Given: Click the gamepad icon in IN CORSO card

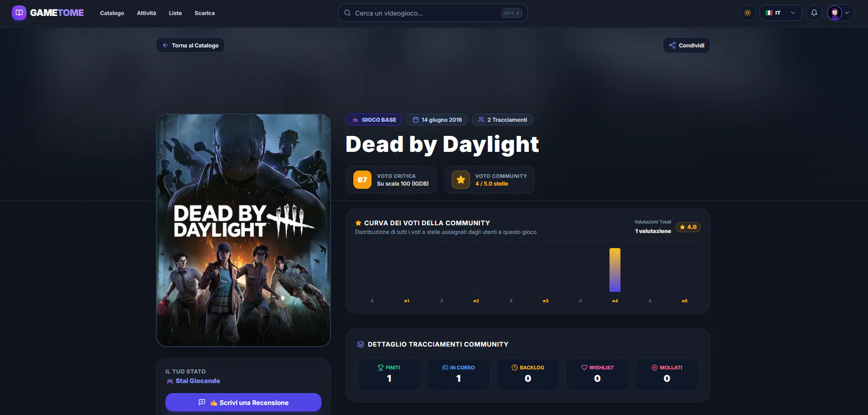Looking at the screenshot, I should (445, 368).
